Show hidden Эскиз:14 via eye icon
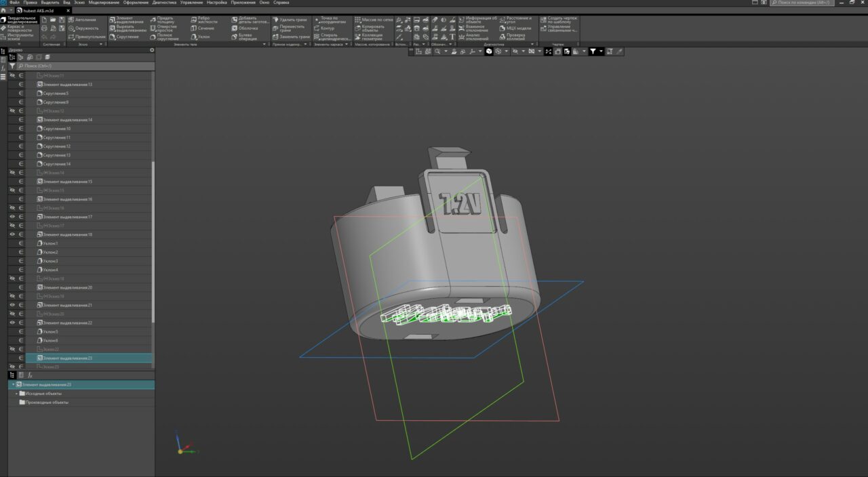868x477 pixels. [12, 173]
